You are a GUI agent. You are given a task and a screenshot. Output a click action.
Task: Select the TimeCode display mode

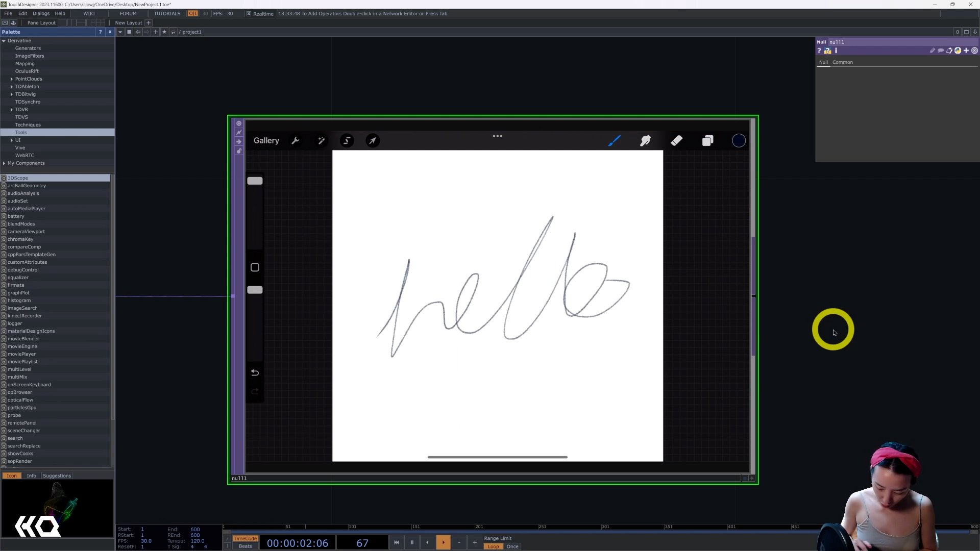coord(245,539)
